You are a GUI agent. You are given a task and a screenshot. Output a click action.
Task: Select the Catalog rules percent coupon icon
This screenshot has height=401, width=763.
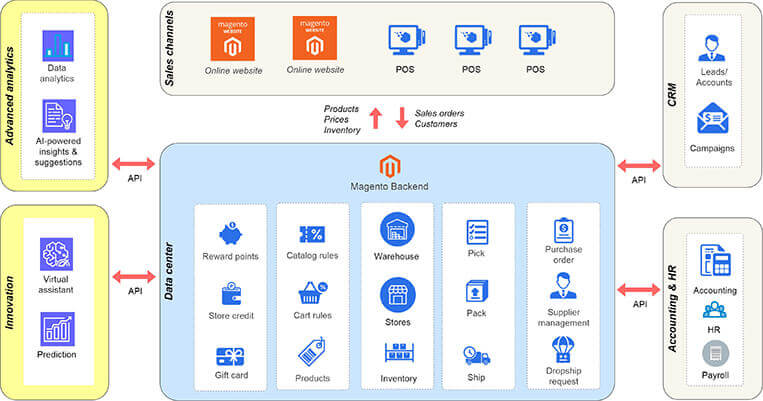[x=312, y=235]
